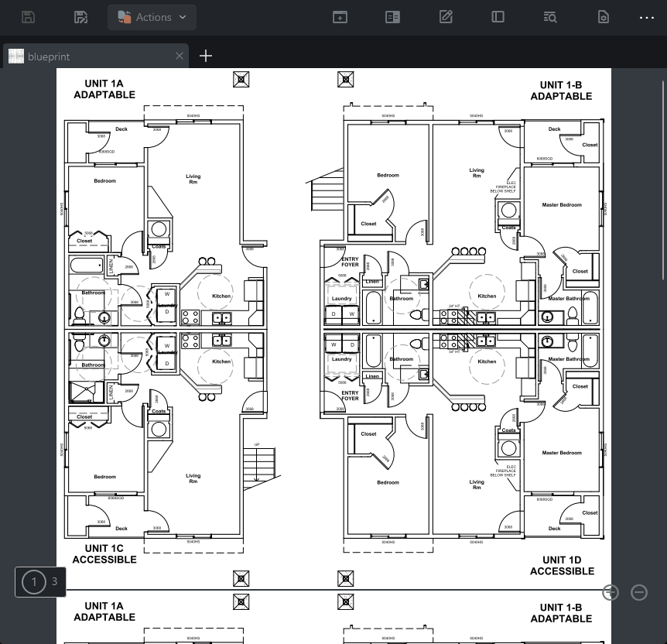667x644 pixels.
Task: Click the page number indicator showing 1
Action: coord(33,582)
